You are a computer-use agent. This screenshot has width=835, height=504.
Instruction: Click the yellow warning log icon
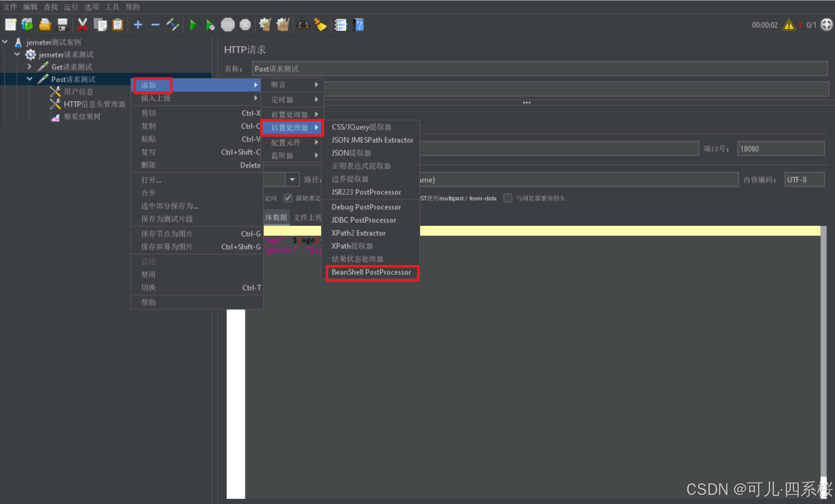[789, 25]
